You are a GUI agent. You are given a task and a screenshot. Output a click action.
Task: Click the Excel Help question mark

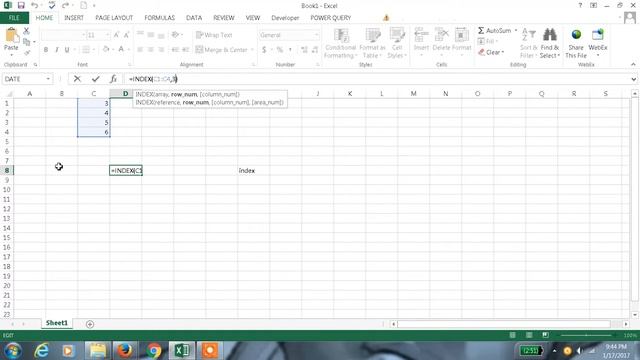click(580, 5)
